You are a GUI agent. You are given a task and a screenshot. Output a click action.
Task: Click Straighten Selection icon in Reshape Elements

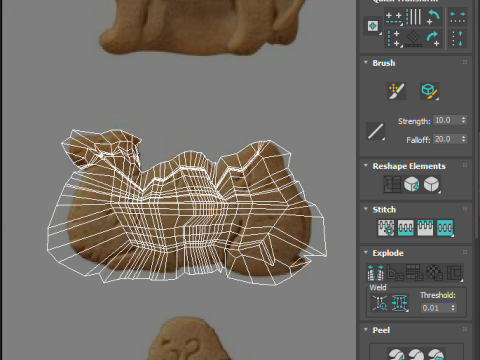(392, 184)
